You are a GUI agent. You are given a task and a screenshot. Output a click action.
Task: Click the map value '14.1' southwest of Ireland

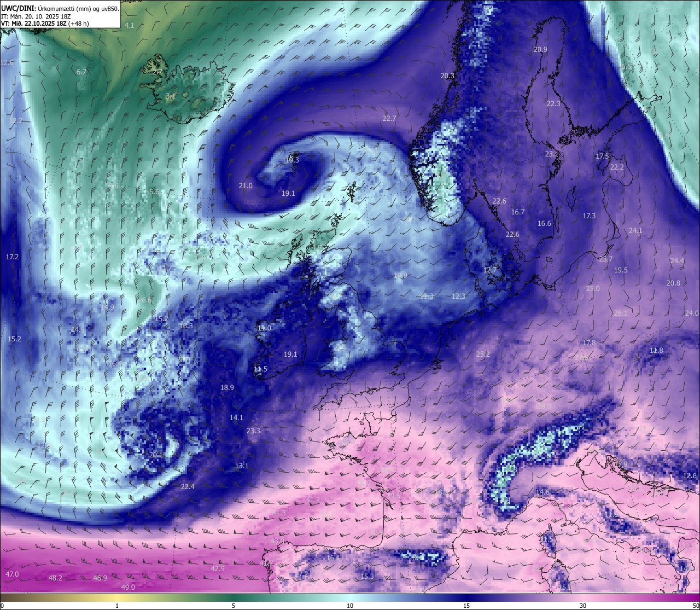coord(236,417)
